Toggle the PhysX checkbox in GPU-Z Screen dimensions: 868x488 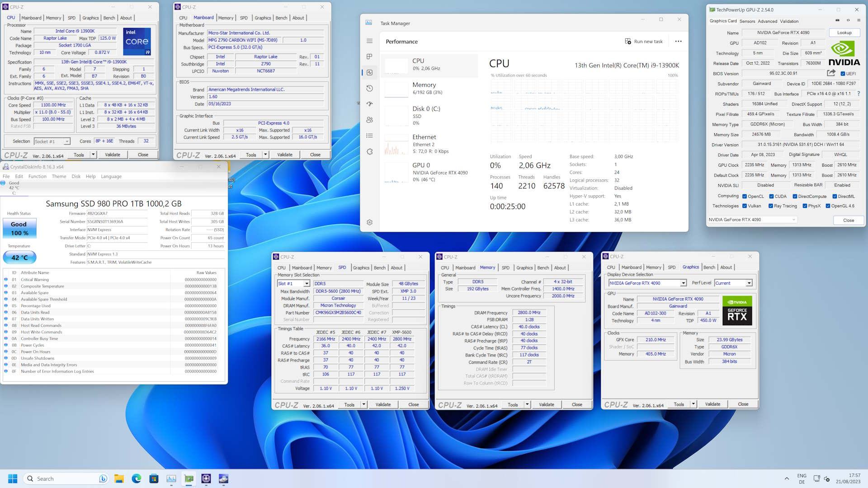pos(805,206)
